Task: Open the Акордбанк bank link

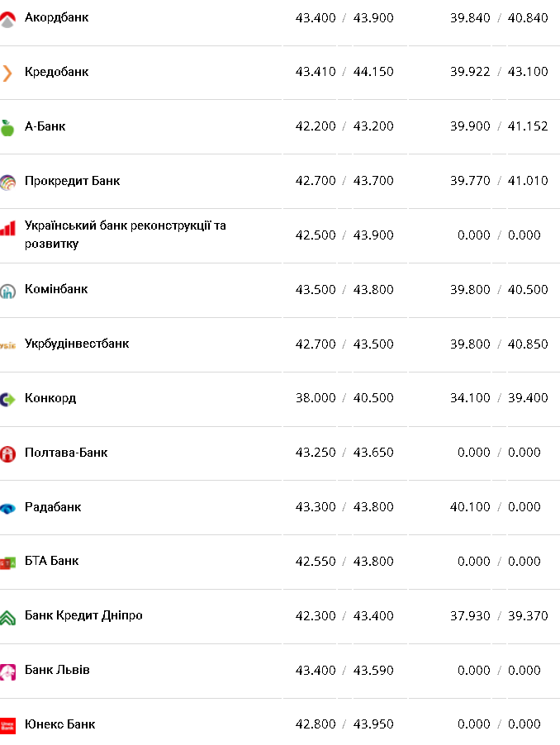Action: pyautogui.click(x=57, y=17)
